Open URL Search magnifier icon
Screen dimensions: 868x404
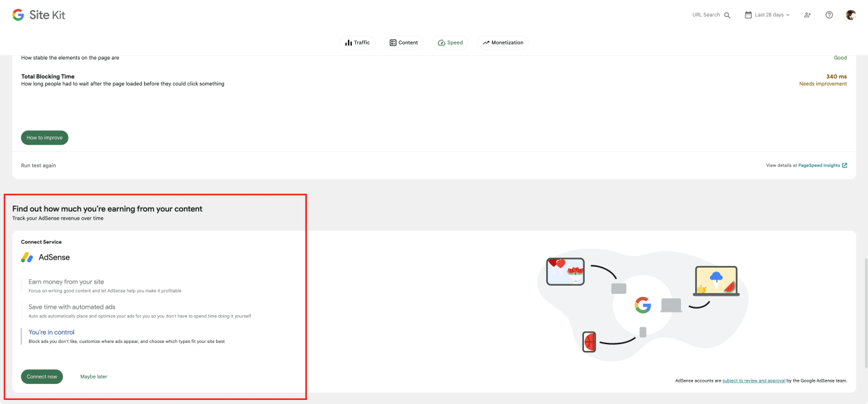(x=727, y=15)
